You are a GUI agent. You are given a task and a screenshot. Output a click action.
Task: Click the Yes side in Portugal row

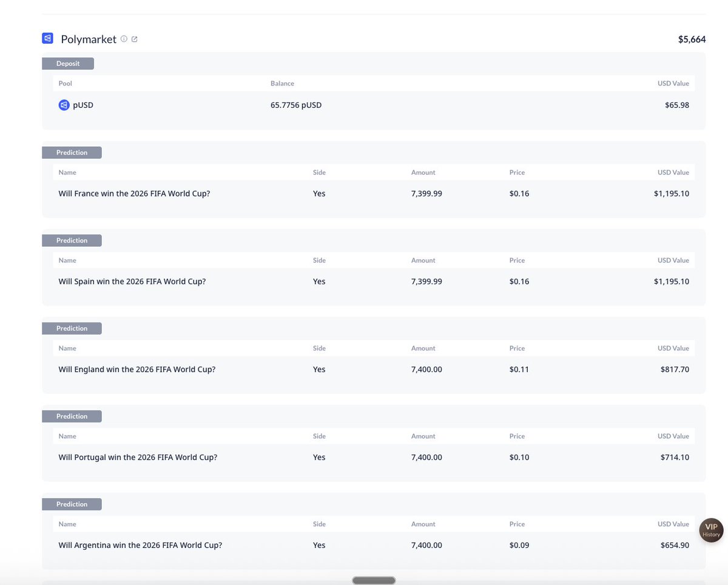319,457
